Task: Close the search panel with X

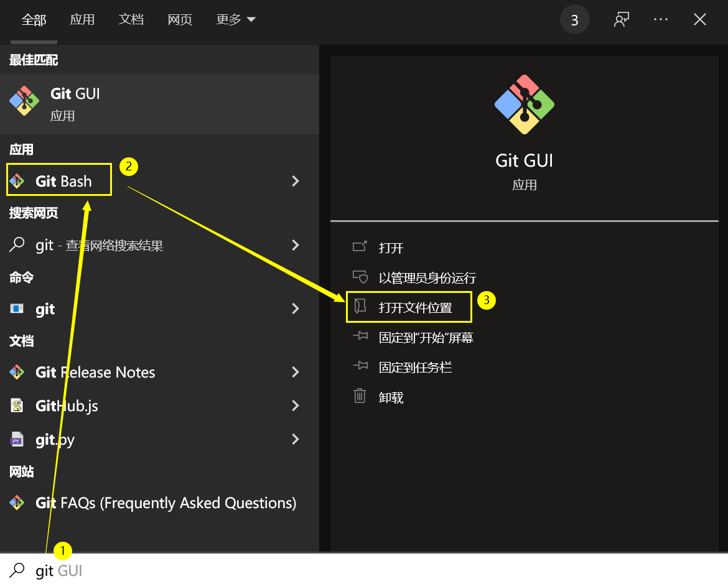Action: point(699,19)
